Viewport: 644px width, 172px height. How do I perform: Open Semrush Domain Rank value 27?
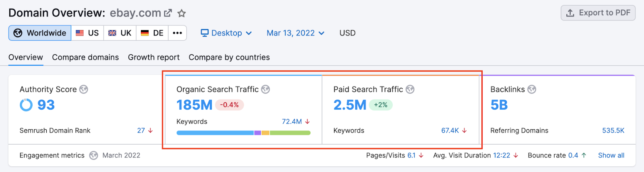point(141,131)
